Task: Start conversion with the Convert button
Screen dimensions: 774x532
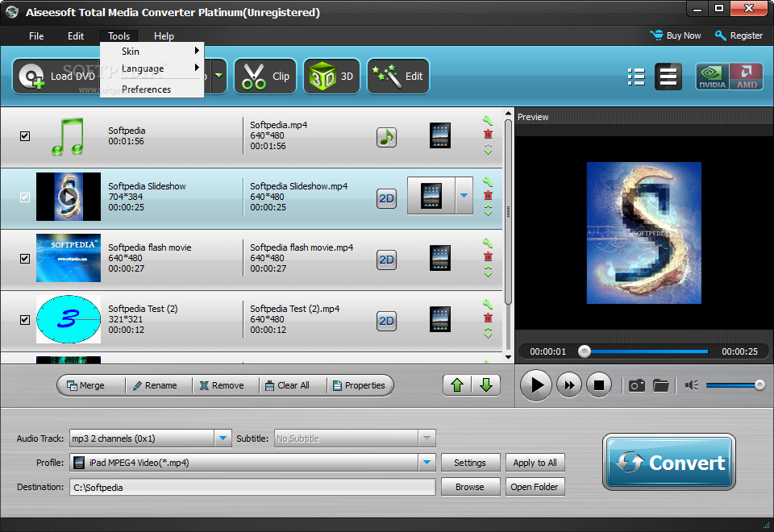Action: (669, 462)
